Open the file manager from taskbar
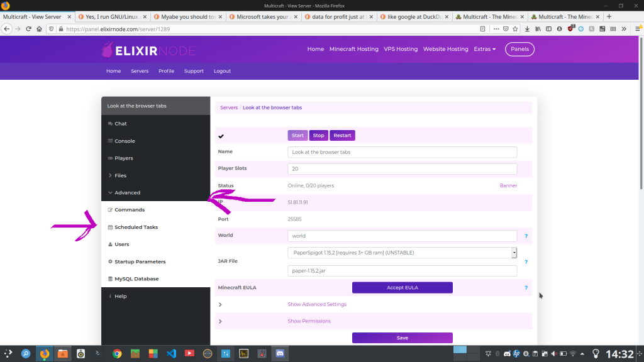Image resolution: width=644 pixels, height=362 pixels. pyautogui.click(x=62, y=354)
